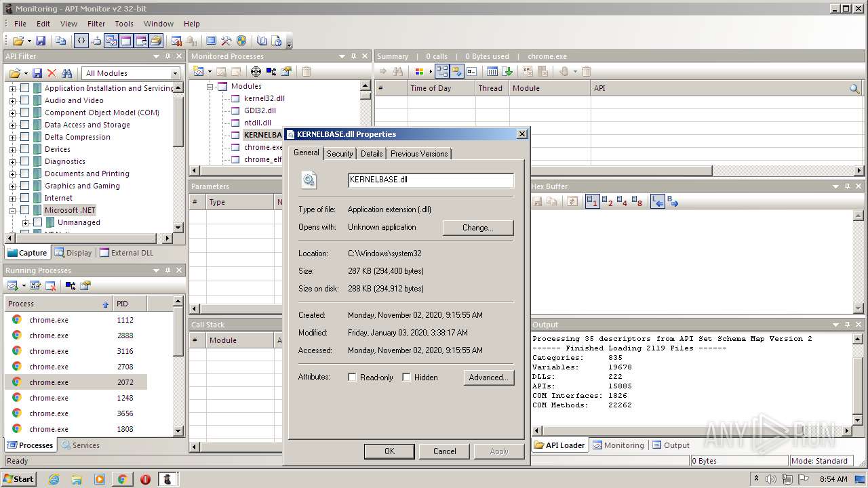Select 8-byte grouping in Hex Buffer toolbar
868x488 pixels.
point(637,201)
